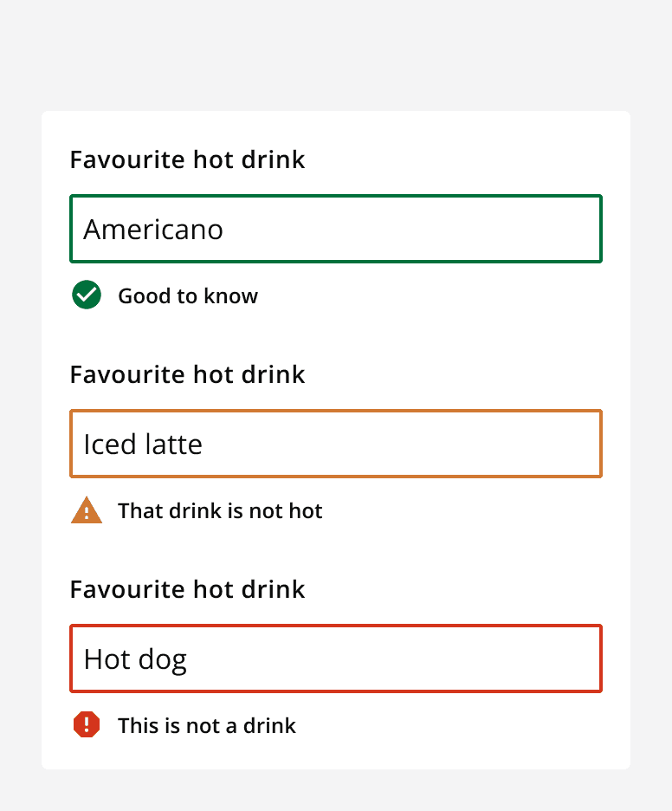Click the exclamation icon next to drink error

86,725
